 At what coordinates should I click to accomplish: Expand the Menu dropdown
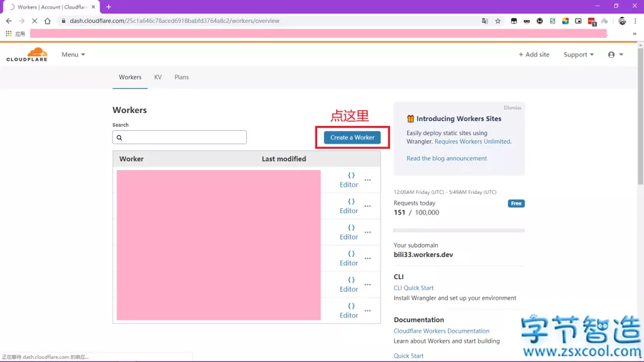(x=73, y=54)
